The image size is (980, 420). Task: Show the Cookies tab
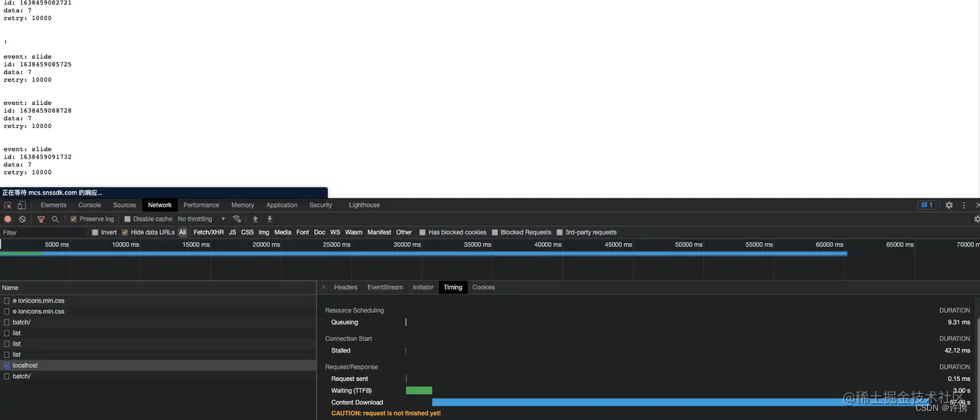[x=484, y=287]
